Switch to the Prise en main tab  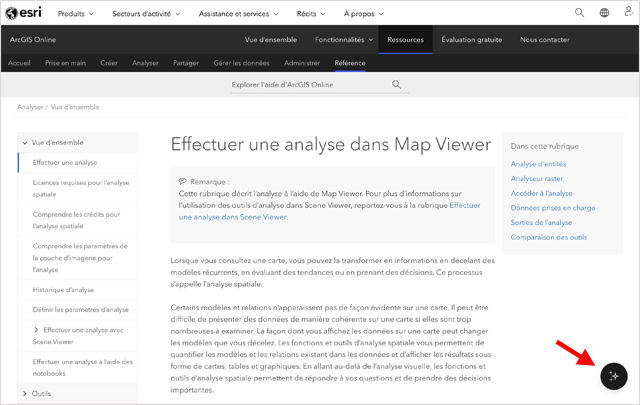tap(65, 63)
